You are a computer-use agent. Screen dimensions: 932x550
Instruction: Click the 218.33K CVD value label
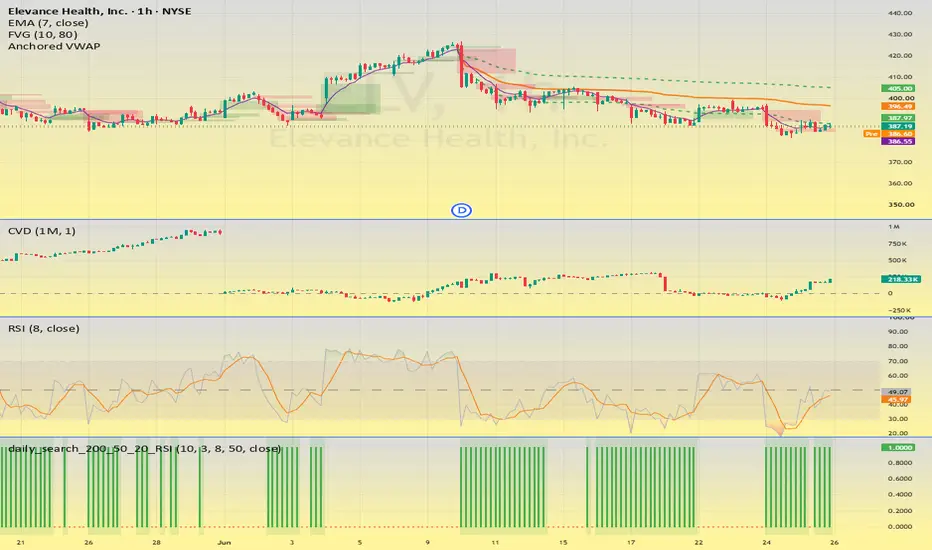coord(900,279)
